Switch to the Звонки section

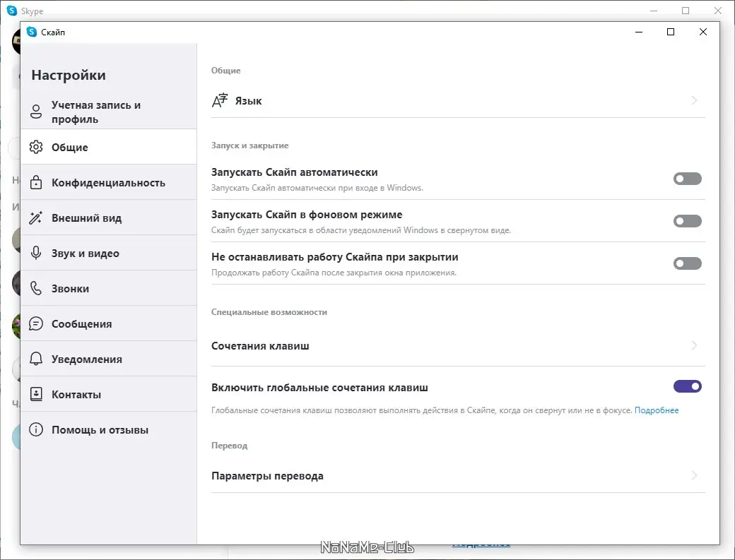(x=108, y=288)
